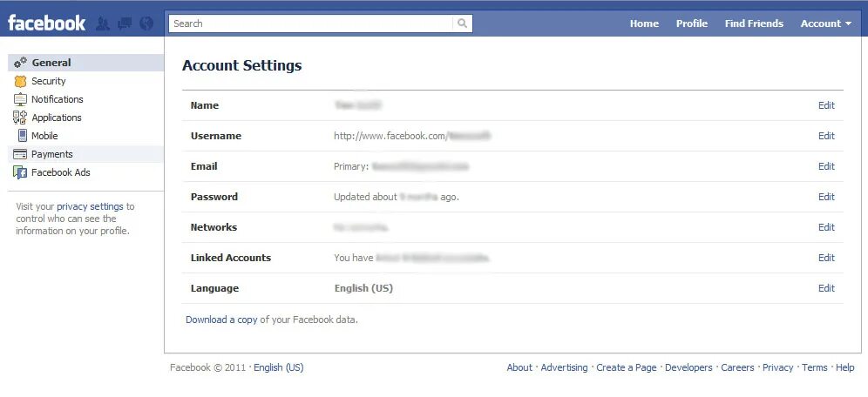The width and height of the screenshot is (868, 397).
Task: Click the Mobile phone icon
Action: pos(22,136)
